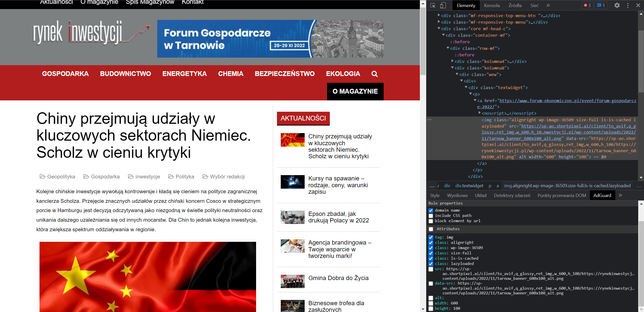This screenshot has width=644, height=312.
Task: Click the O MAGAZYNIE button
Action: tap(355, 91)
